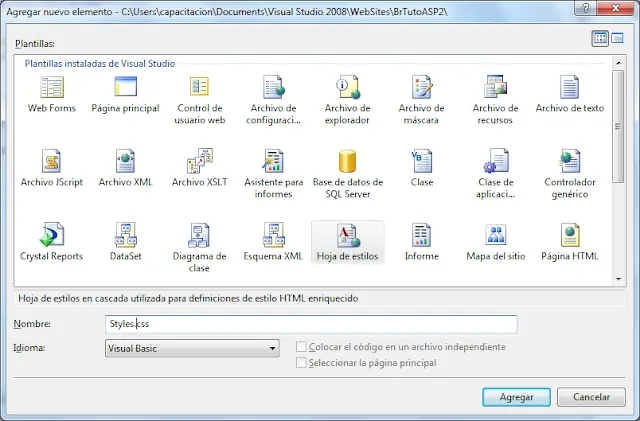Screen dimensions: 640x421
Task: Select the Web Forms template icon
Action: (52, 87)
